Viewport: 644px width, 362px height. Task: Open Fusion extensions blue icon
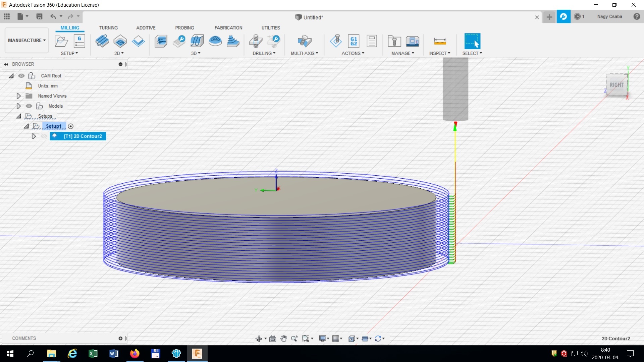(x=563, y=16)
